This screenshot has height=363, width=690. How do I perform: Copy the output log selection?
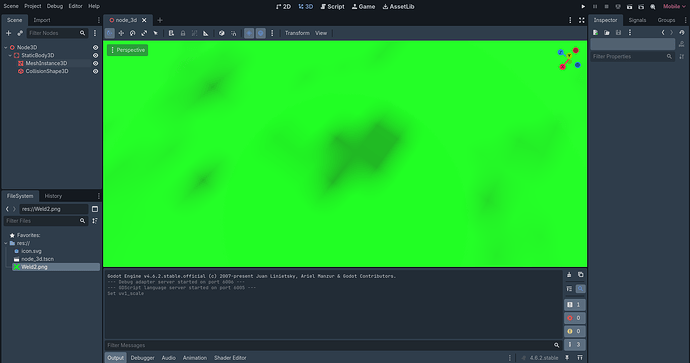[x=580, y=275]
